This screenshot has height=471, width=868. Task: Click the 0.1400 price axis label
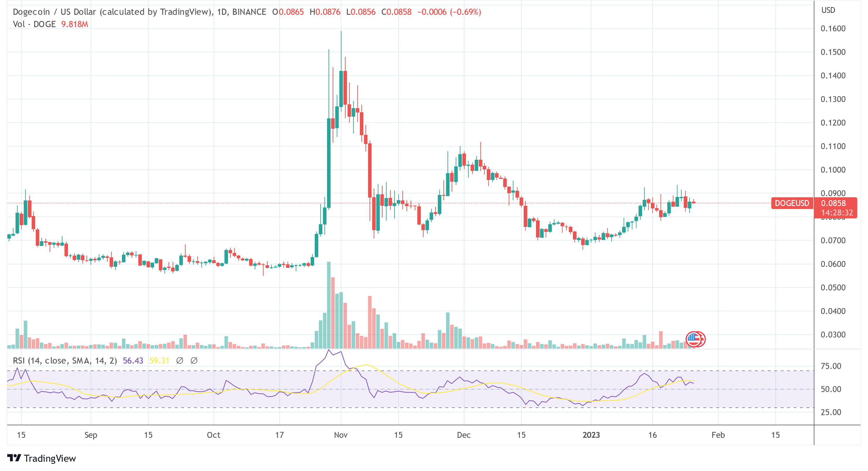(833, 75)
